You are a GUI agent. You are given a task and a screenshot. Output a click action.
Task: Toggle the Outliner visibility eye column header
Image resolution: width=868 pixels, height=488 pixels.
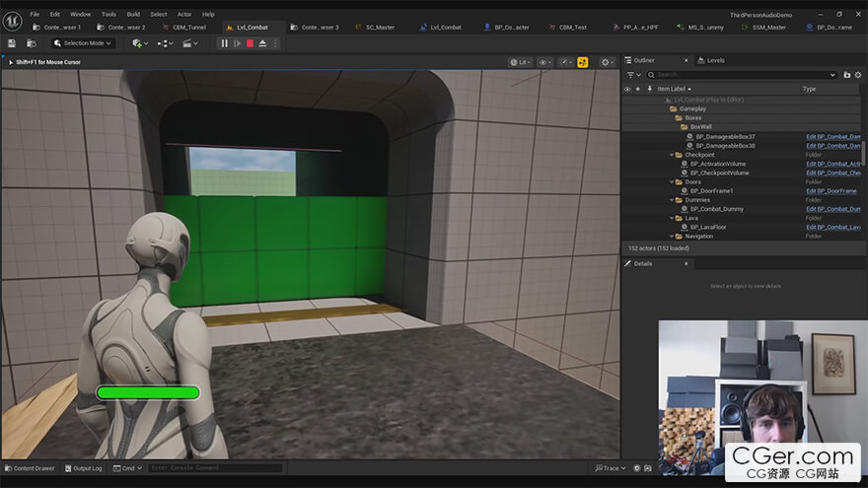(627, 89)
